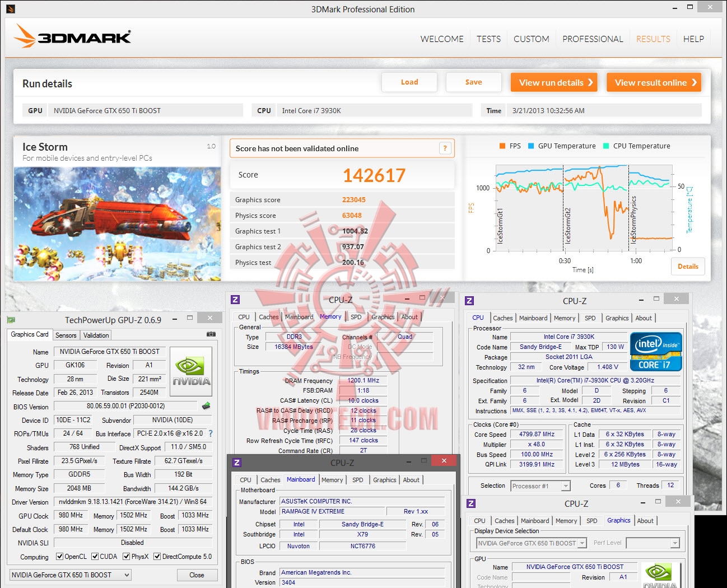The height and width of the screenshot is (588, 727).
Task: Open CPU tab in CPU-Z Memory timings window
Action: [x=244, y=317]
